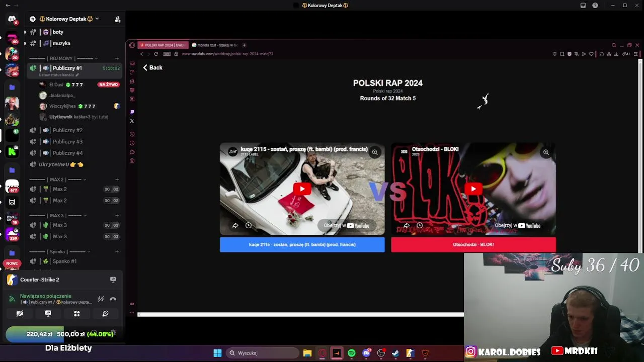
Task: Open Discord activities button
Action: tap(77, 314)
